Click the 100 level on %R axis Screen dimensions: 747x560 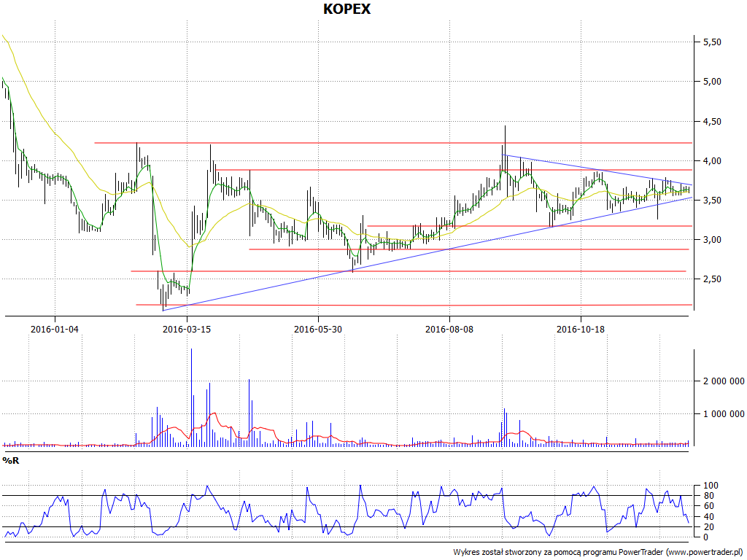coord(711,486)
